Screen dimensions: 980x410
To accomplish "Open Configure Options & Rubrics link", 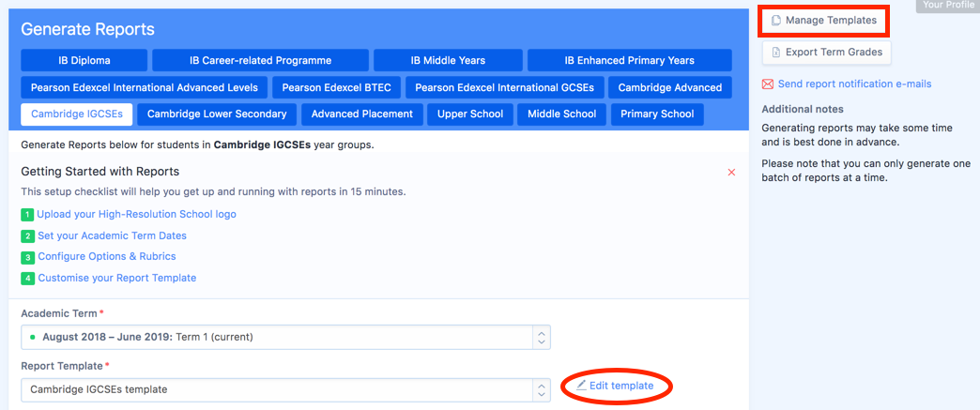I will [107, 256].
